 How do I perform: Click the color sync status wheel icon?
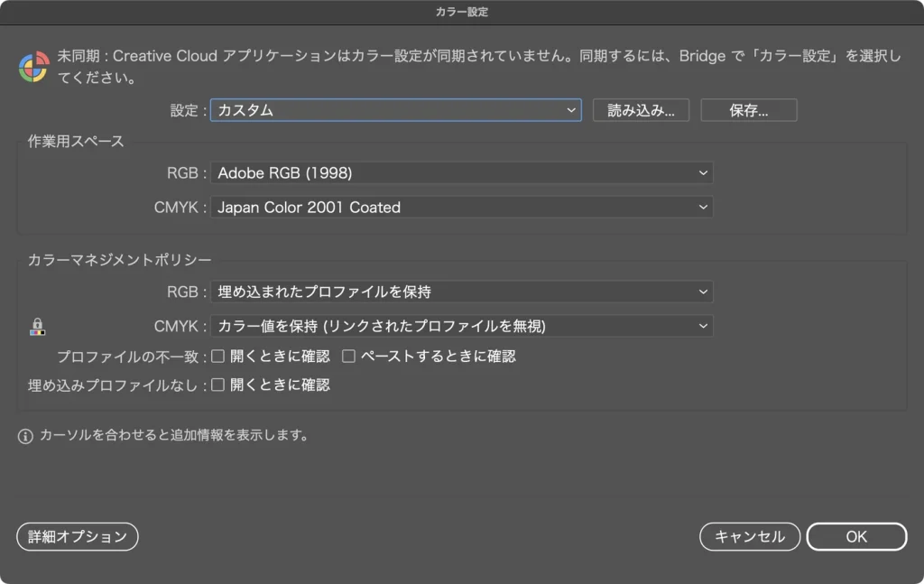pos(33,67)
